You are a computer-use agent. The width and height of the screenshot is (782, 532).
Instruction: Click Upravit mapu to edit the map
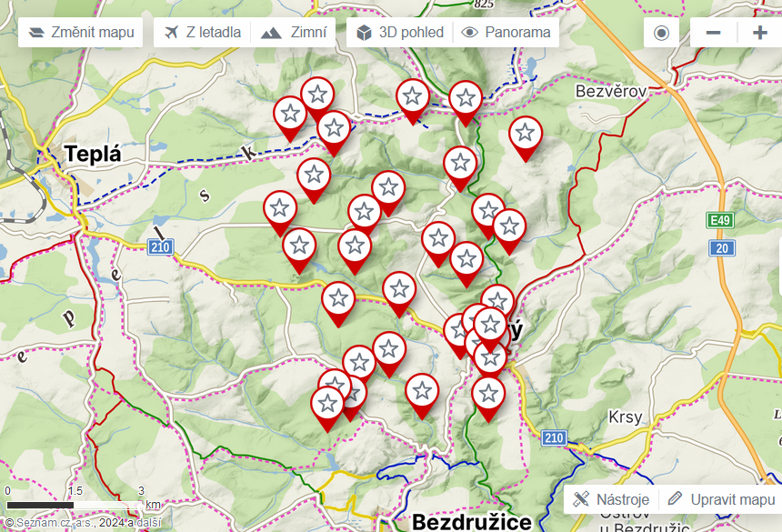pyautogui.click(x=720, y=499)
